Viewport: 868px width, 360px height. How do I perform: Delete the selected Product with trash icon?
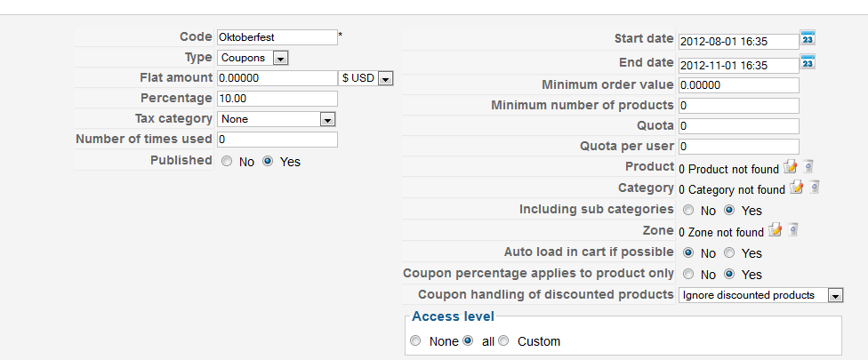point(808,167)
